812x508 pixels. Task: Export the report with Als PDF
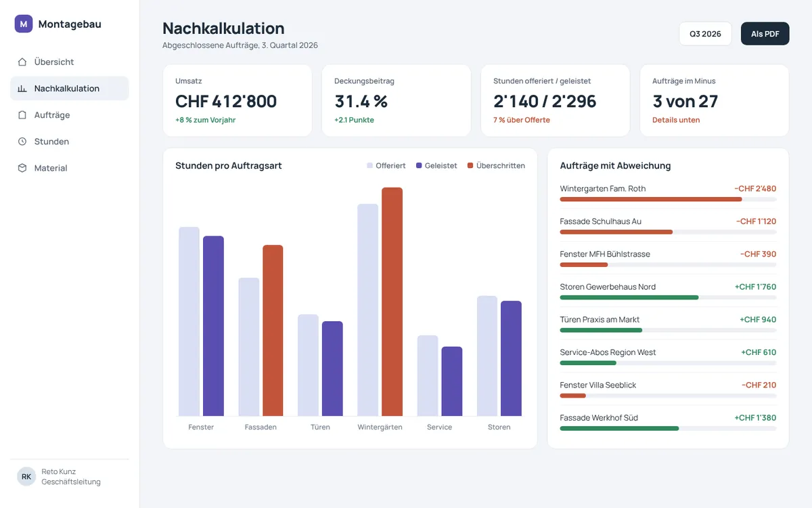(765, 34)
